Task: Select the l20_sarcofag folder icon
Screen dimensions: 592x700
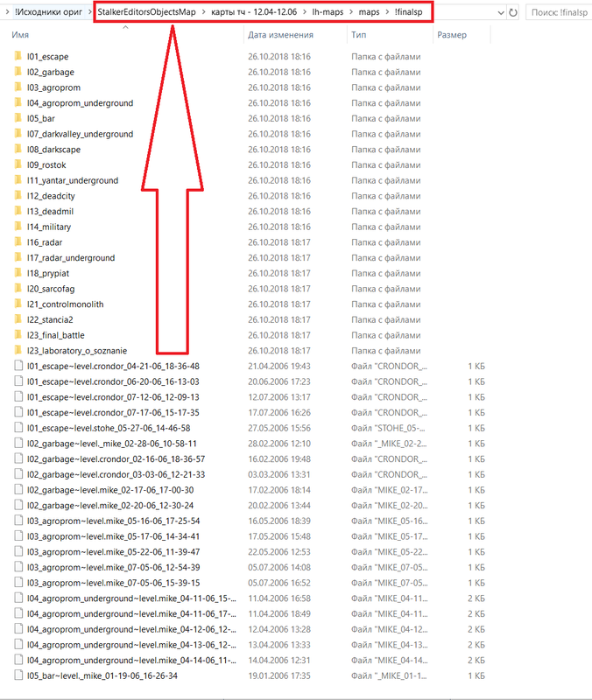Action: coord(18,288)
